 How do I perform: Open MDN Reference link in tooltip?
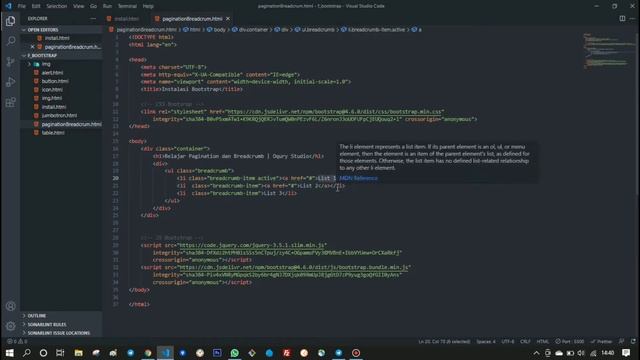(358, 178)
